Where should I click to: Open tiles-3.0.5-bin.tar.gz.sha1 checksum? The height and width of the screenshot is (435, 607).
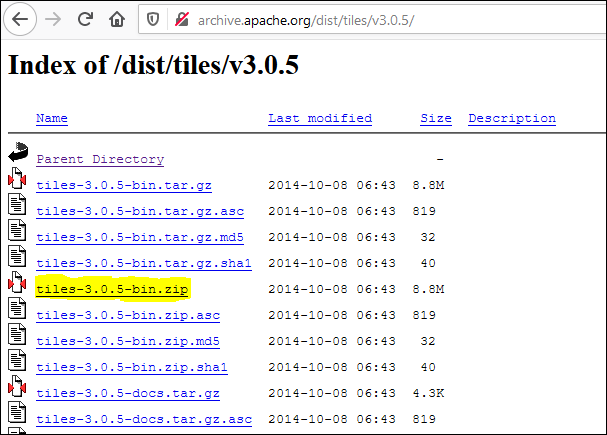point(144,263)
